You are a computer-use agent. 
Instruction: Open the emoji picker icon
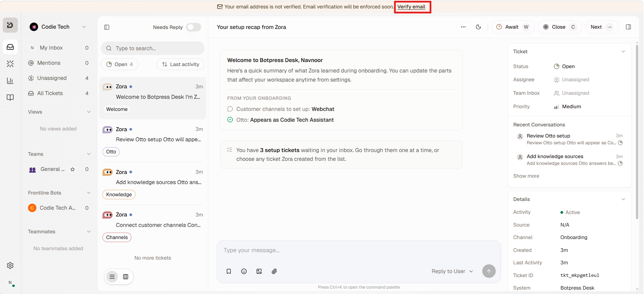click(x=244, y=271)
